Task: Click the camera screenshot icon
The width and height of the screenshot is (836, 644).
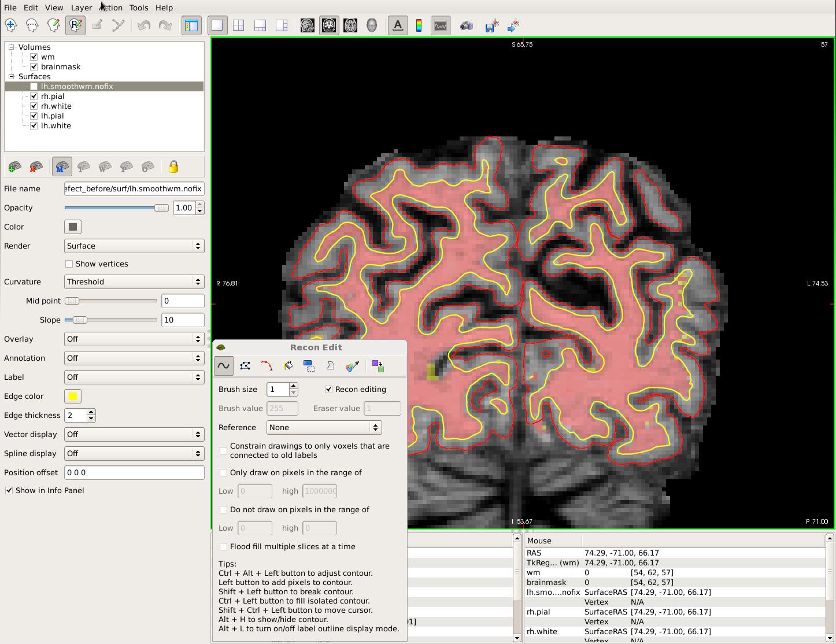Action: 466,25
